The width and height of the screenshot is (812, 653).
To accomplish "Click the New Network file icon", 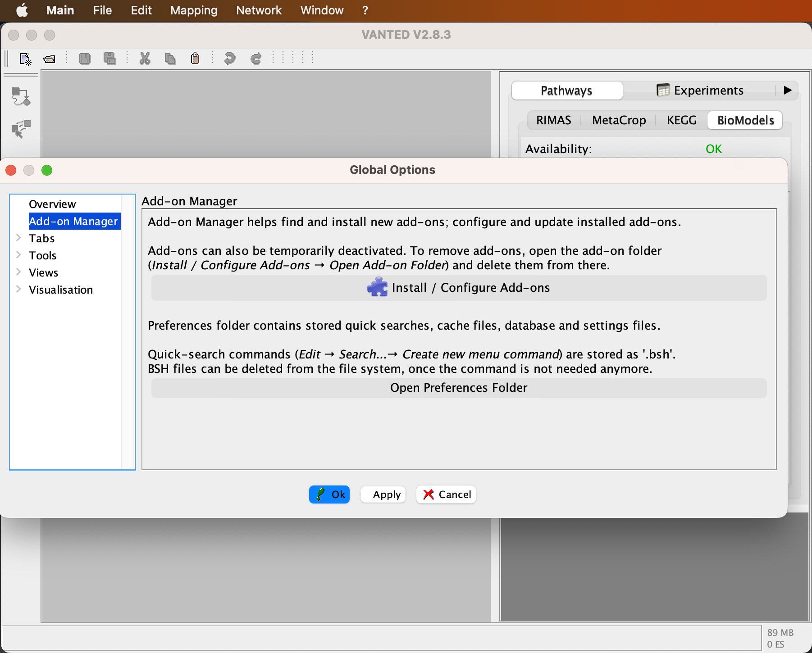I will click(25, 59).
